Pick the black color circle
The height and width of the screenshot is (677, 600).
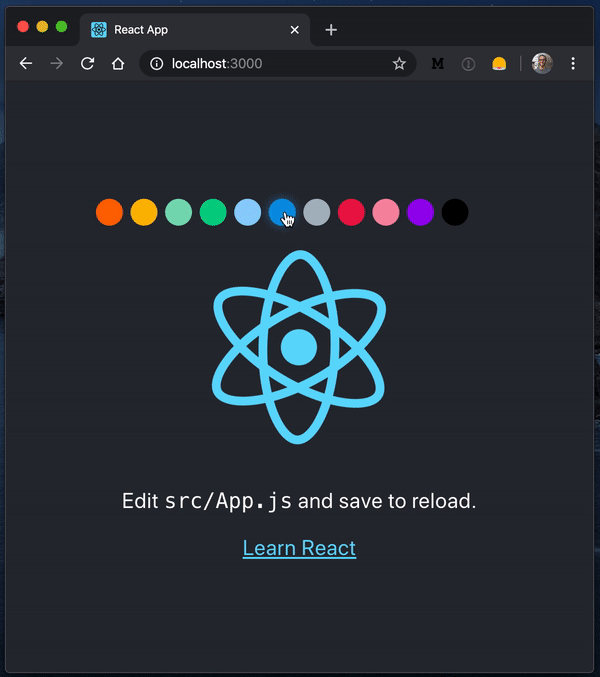coord(455,212)
